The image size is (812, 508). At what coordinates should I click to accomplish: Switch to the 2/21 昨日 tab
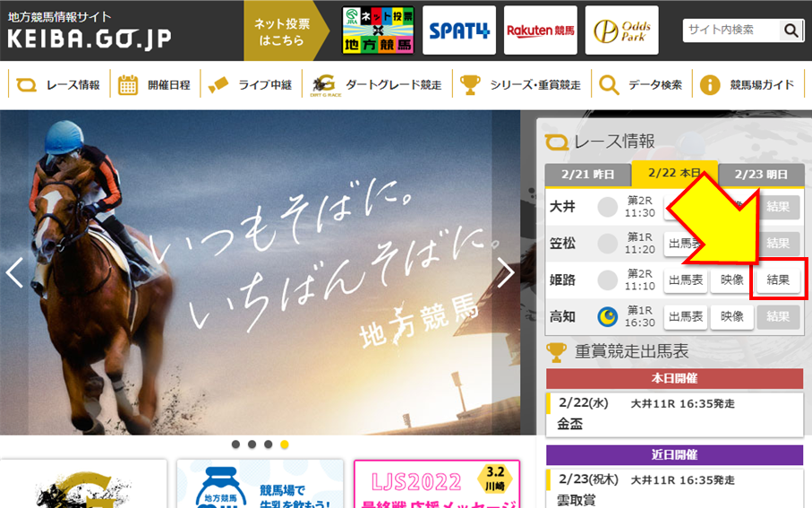click(587, 174)
